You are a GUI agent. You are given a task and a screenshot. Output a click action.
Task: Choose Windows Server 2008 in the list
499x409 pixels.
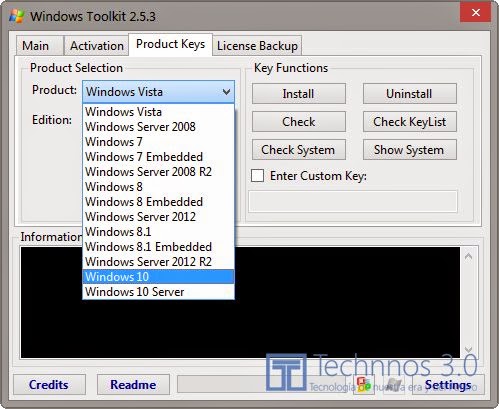point(158,127)
